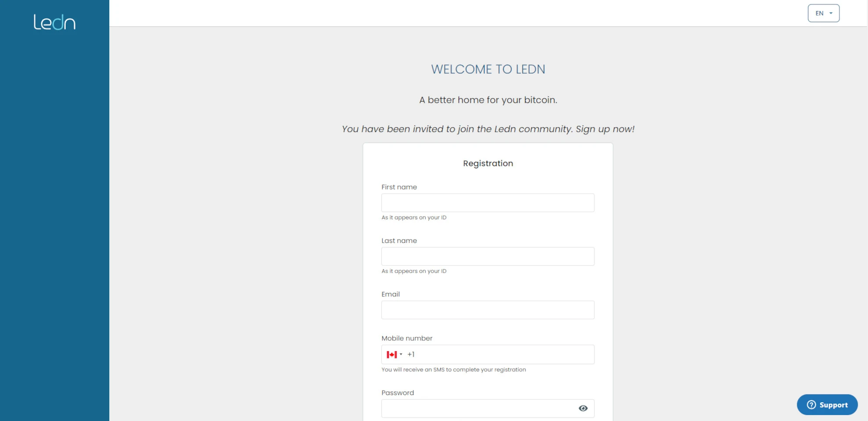Click inside the Email input field
The height and width of the screenshot is (421, 868).
tap(487, 310)
